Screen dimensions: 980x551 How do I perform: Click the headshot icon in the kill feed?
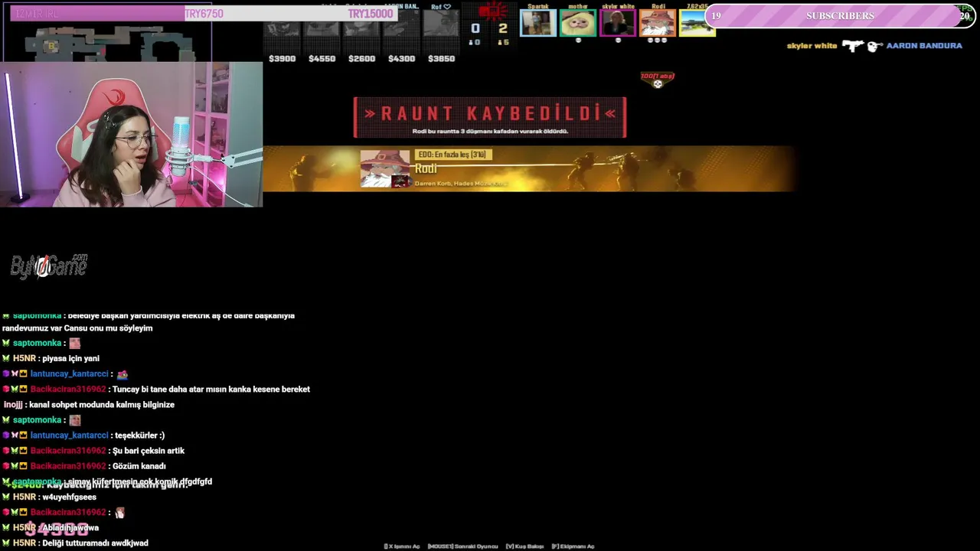874,46
